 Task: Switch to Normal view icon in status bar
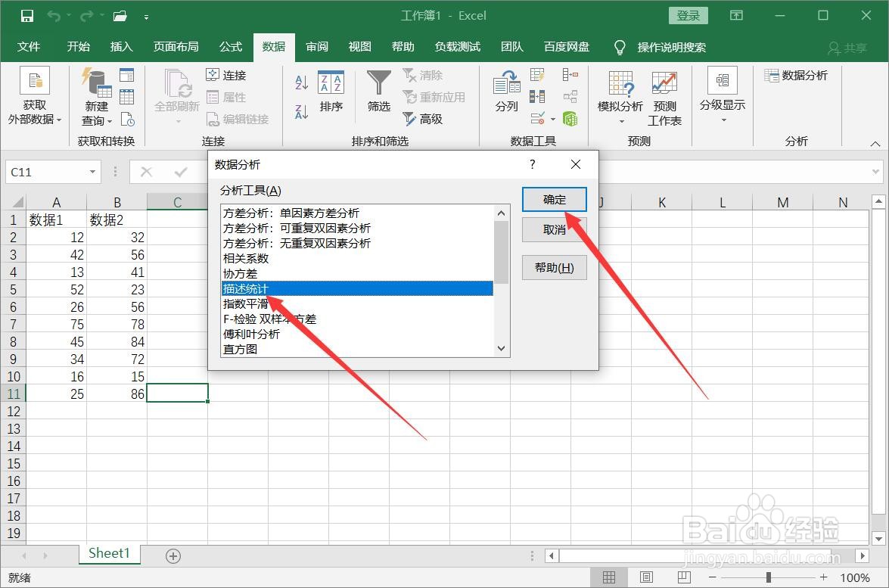[609, 577]
